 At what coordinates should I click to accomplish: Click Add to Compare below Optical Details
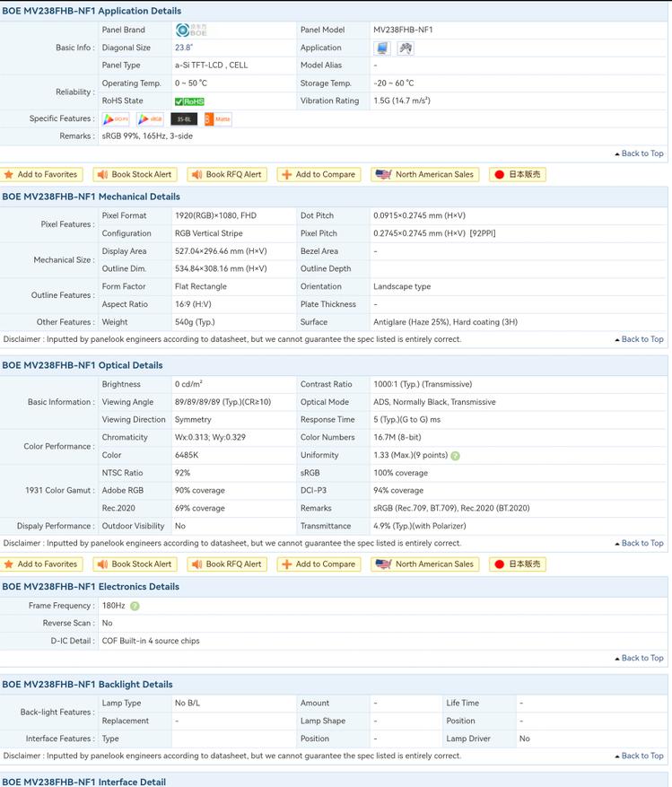[319, 564]
